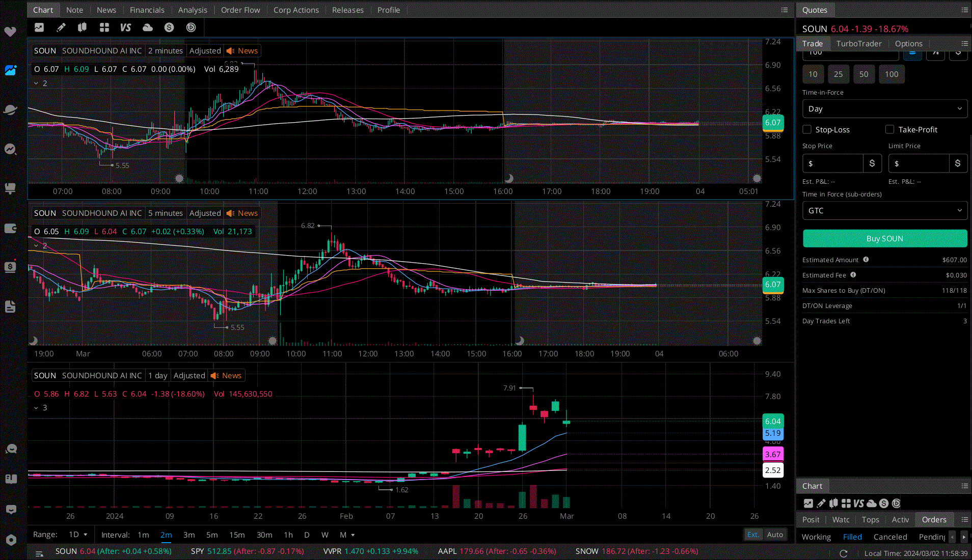Click the circled play replay icon in toolbar
The width and height of the screenshot is (972, 560).
[x=191, y=27]
